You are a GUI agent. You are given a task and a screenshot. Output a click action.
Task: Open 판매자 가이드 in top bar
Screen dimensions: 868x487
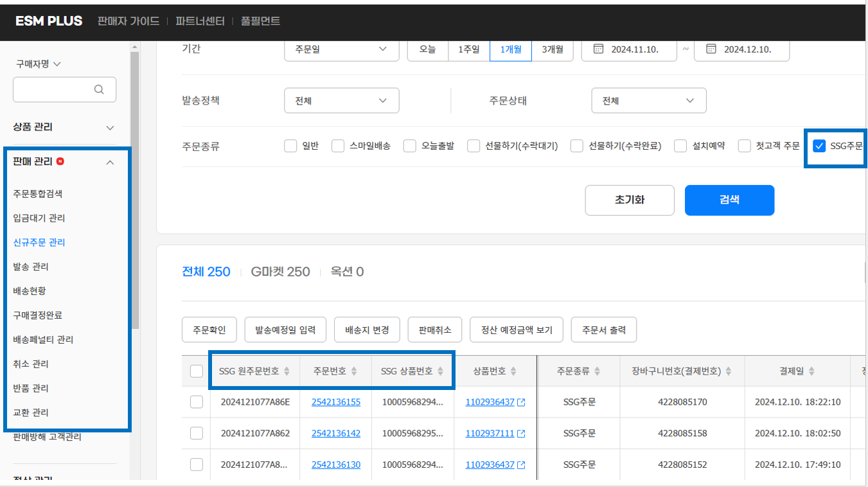[x=128, y=21]
